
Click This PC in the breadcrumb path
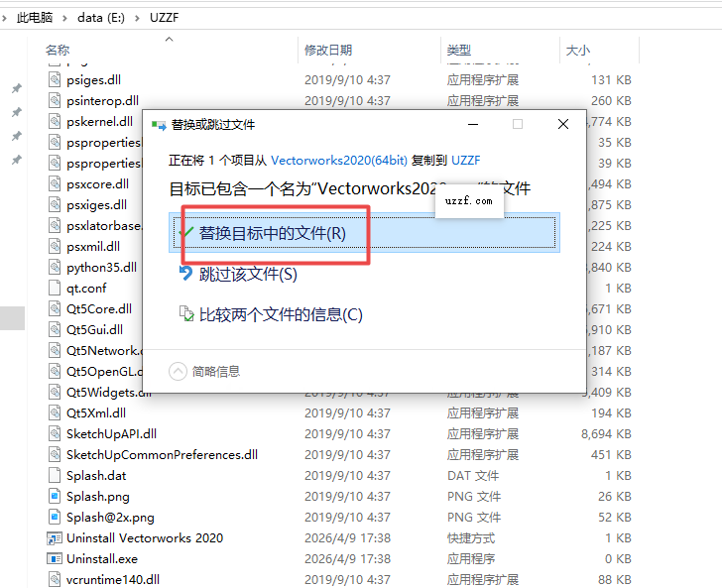click(x=35, y=17)
